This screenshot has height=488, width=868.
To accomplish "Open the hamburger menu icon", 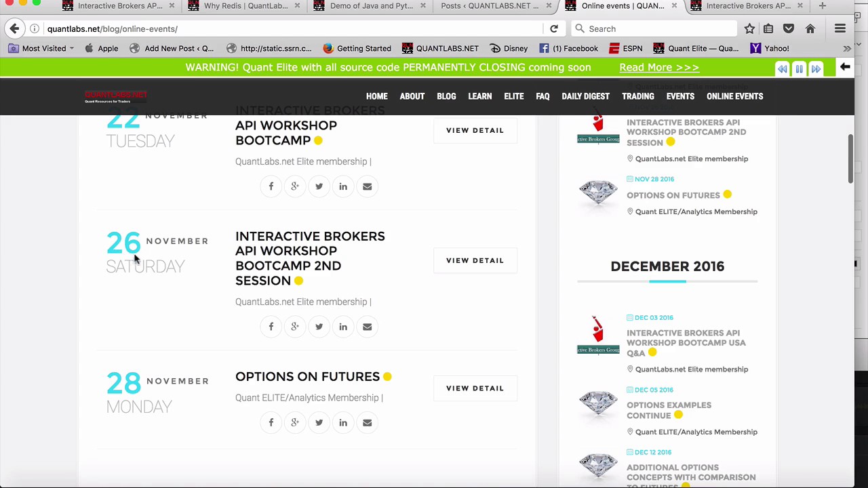I will (x=840, y=28).
